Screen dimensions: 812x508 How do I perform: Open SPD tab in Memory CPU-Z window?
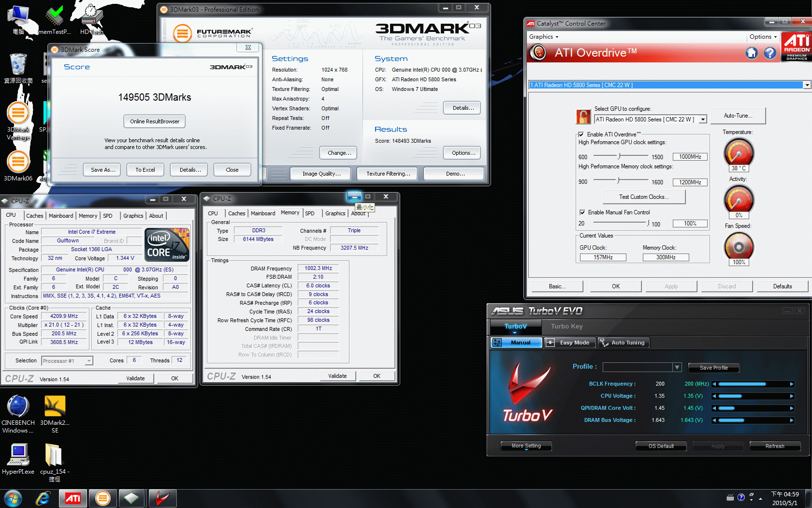(x=310, y=213)
